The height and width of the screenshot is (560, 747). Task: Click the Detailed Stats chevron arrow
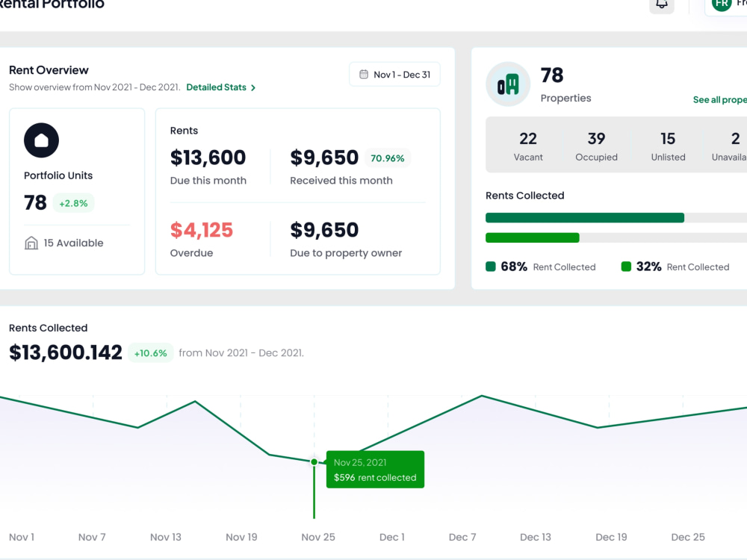(x=253, y=87)
